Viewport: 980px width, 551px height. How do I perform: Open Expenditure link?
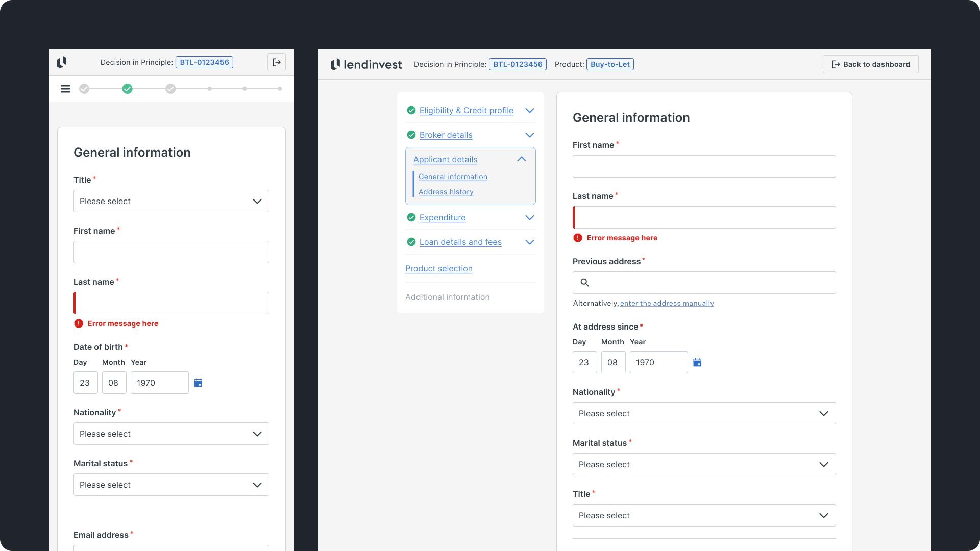click(x=443, y=217)
